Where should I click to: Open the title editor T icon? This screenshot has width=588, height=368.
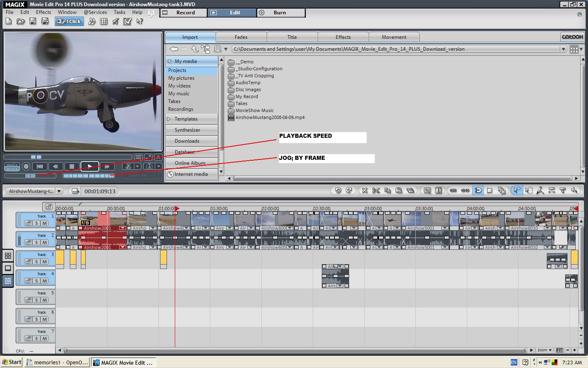(439, 191)
